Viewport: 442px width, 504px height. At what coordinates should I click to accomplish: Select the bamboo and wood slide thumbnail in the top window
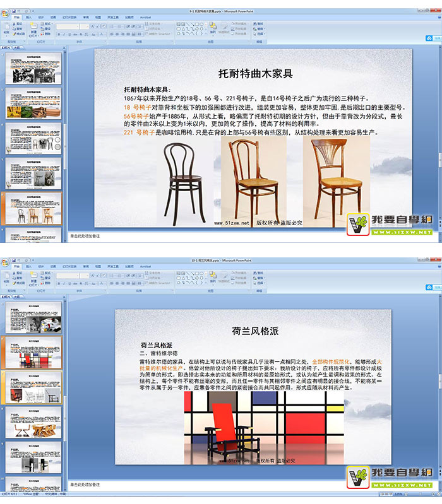33,103
